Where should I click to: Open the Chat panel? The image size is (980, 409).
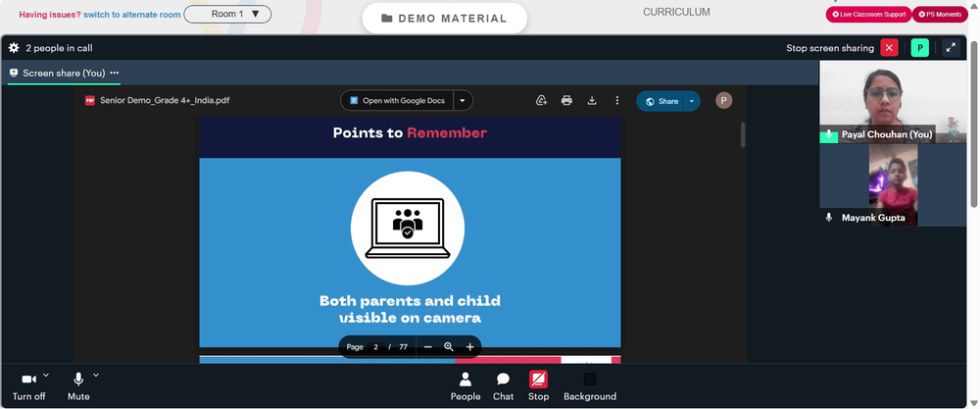coord(503,386)
